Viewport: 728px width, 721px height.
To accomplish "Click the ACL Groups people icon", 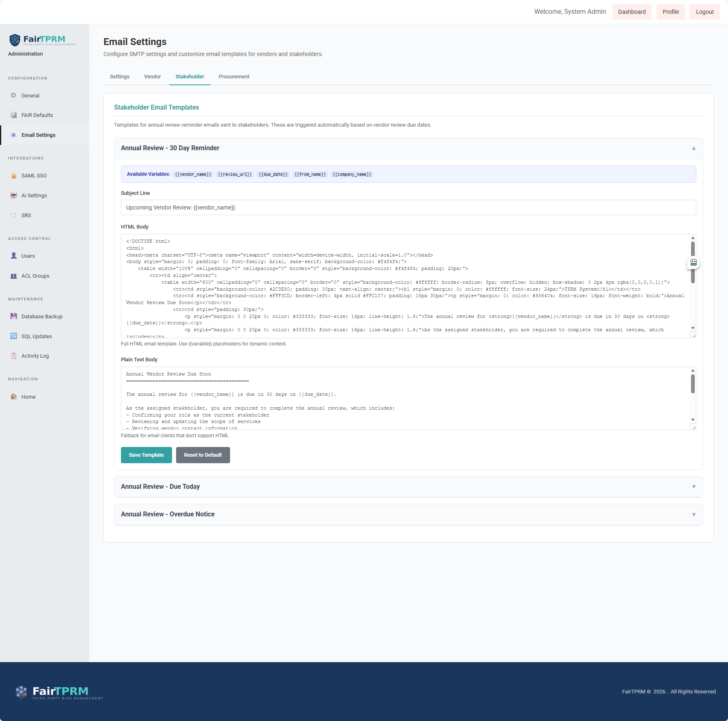I will point(13,276).
